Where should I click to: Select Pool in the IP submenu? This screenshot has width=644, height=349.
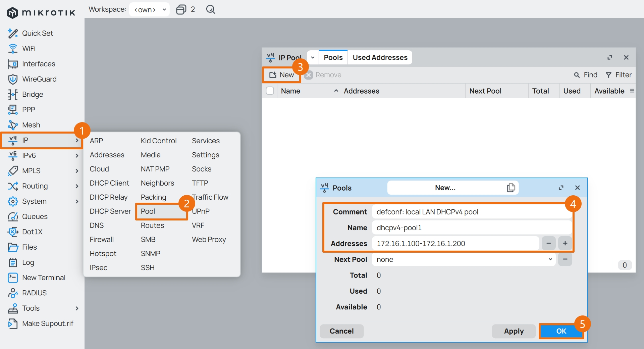pos(148,211)
